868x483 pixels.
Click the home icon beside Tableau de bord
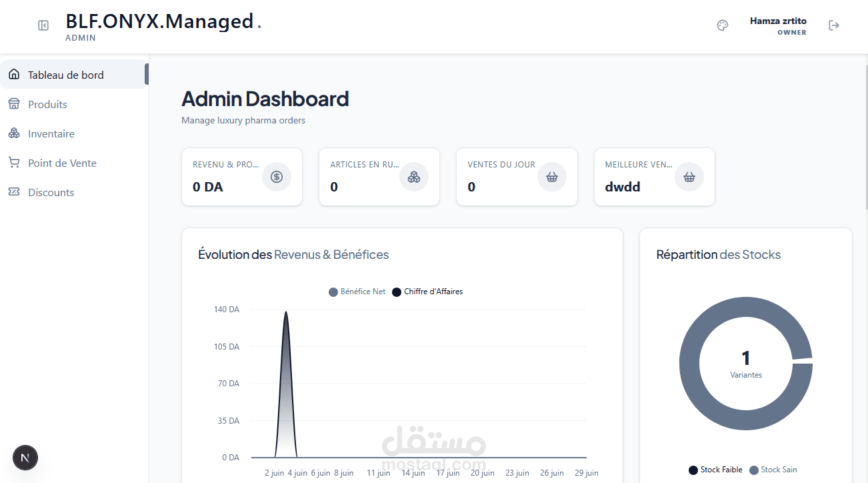(14, 75)
